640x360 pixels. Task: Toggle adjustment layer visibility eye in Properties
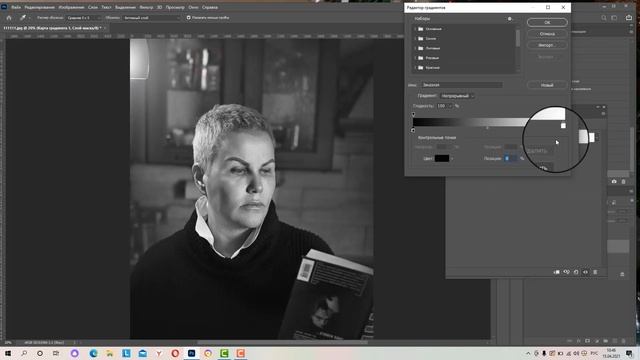tap(585, 272)
